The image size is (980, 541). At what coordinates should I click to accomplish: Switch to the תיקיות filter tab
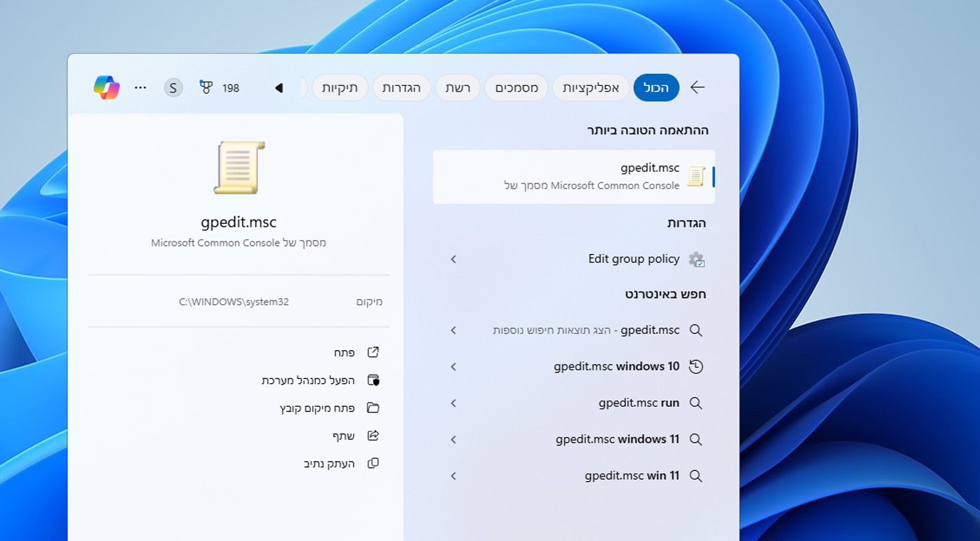(339, 88)
